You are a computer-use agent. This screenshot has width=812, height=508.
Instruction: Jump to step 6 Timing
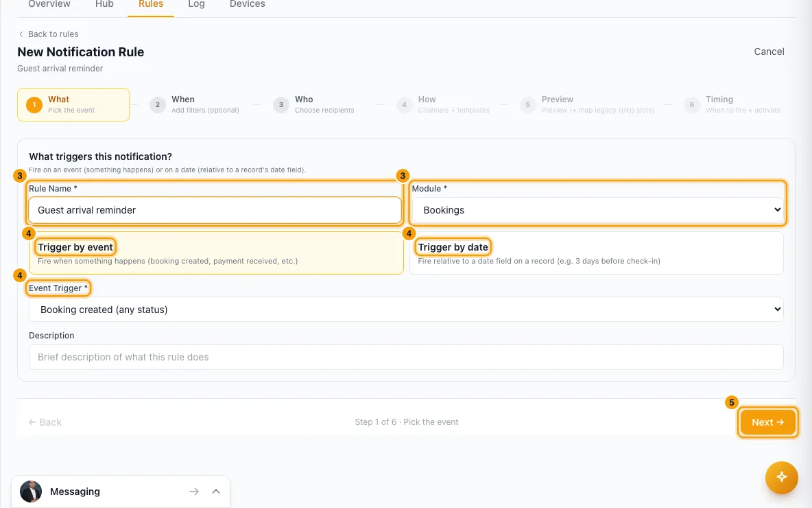click(732, 105)
